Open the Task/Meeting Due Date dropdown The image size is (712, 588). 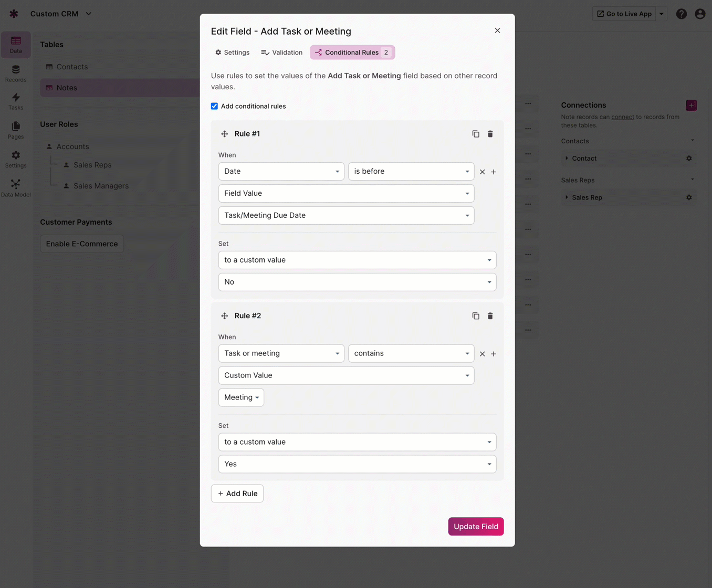(346, 215)
